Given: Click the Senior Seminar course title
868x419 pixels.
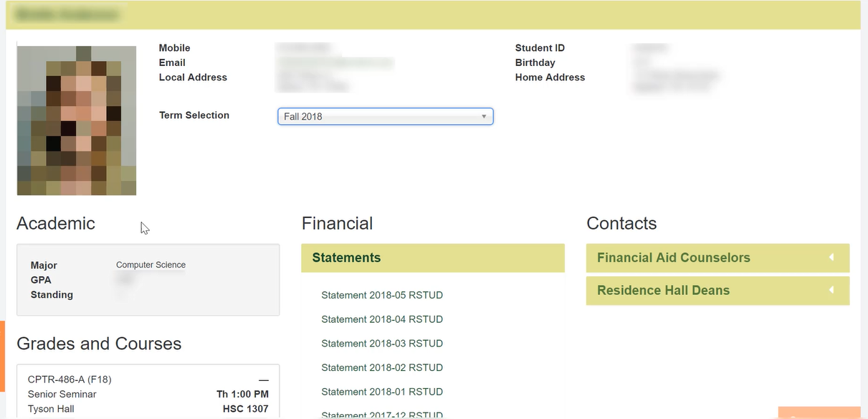Looking at the screenshot, I should 62,395.
